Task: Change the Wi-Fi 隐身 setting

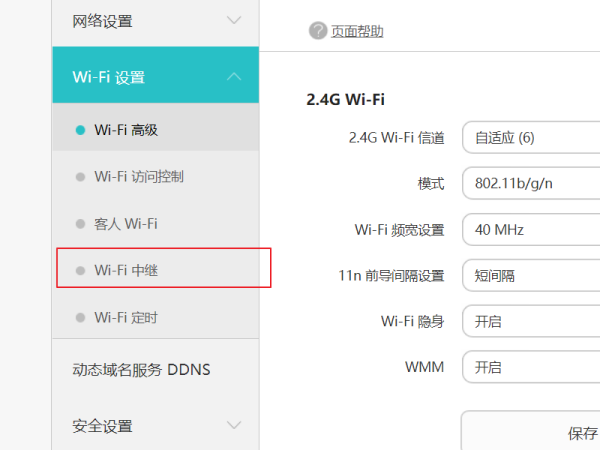Action: (x=531, y=322)
